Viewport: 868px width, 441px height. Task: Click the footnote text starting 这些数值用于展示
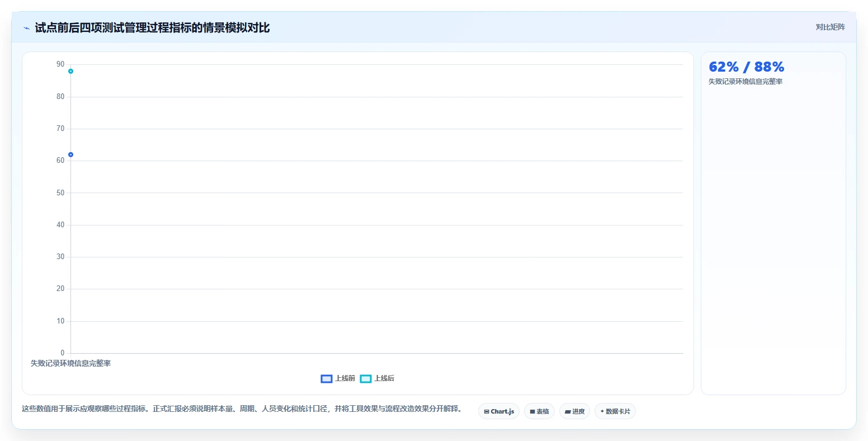[242, 409]
